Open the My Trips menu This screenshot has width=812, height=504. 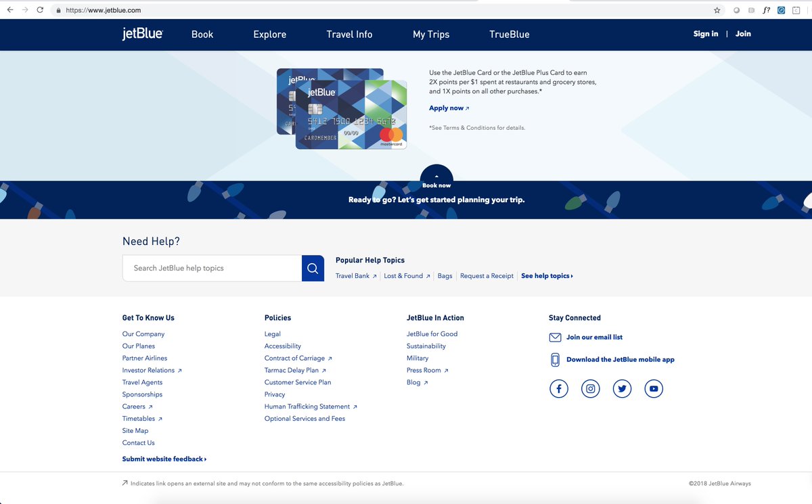[431, 35]
